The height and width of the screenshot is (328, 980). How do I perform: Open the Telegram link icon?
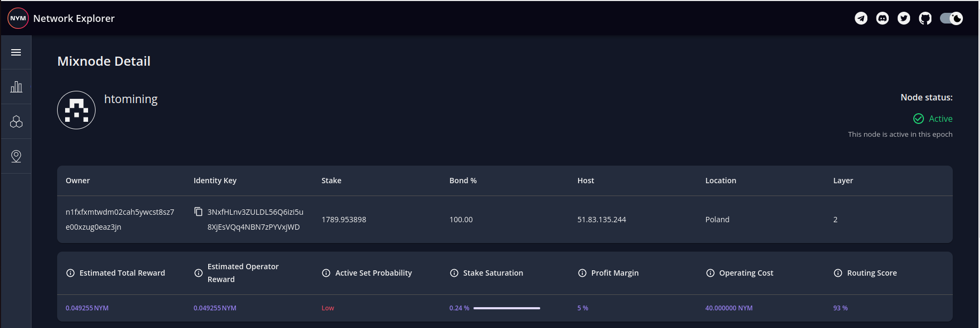coord(861,18)
